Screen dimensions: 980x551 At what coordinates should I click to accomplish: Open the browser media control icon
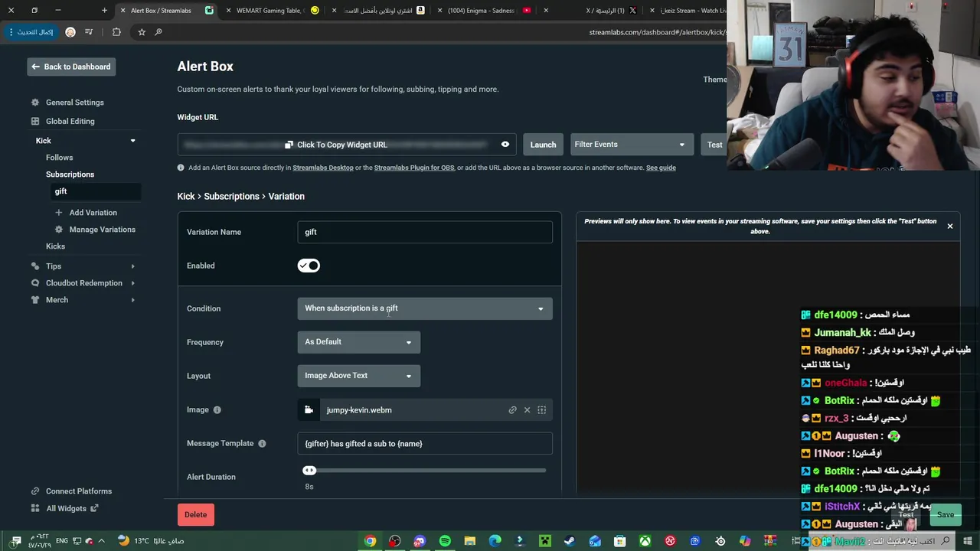(x=90, y=32)
